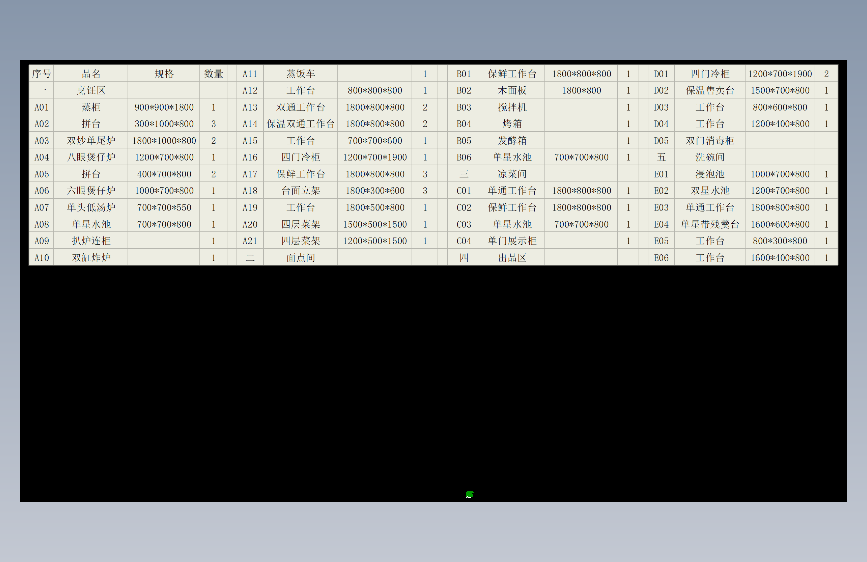Click the A03 row code cell
Screen dimensions: 867x562
click(41, 140)
